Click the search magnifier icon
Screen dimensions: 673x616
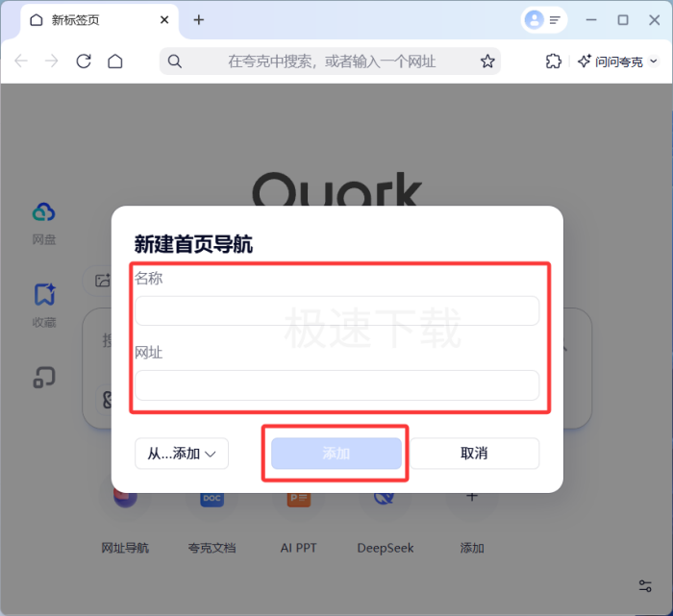[175, 62]
